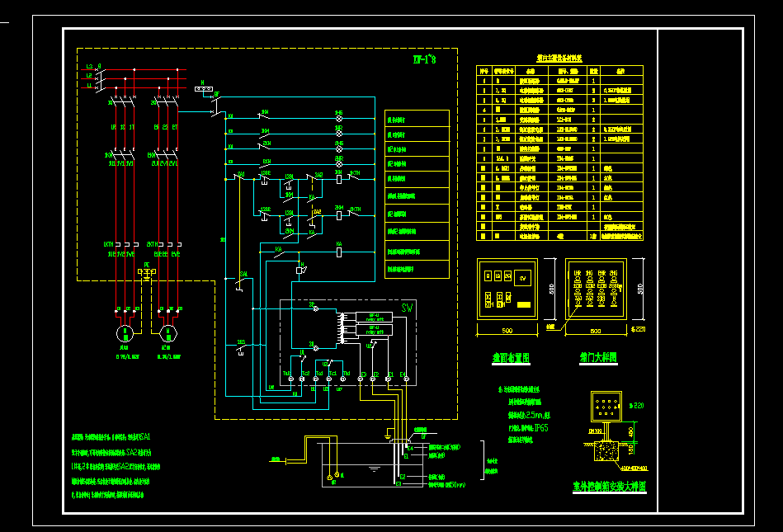Click the E4 electrode label in the tank
Image resolution: width=783 pixels, height=532 pixels.
[410, 448]
